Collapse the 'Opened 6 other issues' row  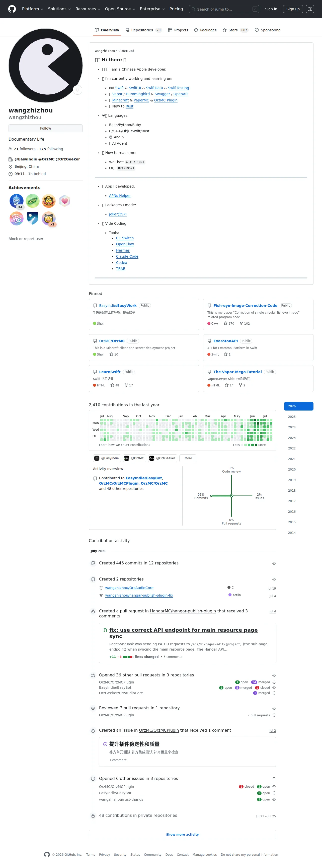274,779
